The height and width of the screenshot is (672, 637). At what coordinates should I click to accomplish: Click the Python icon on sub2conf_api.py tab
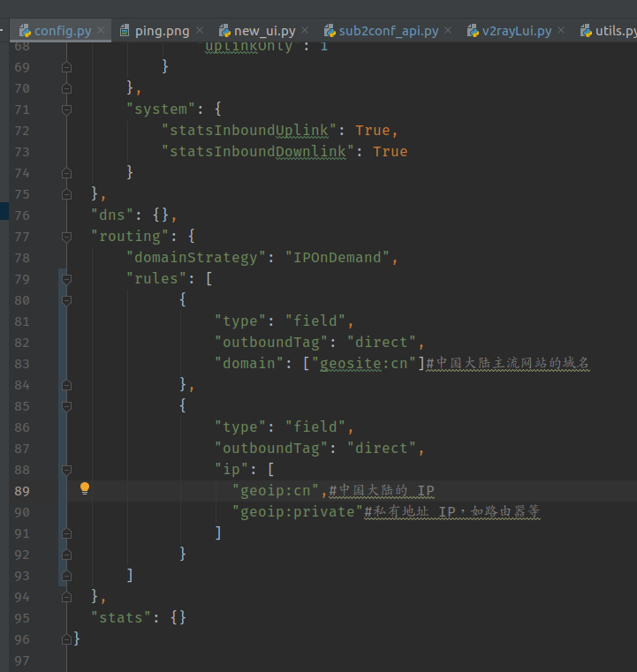tap(330, 30)
